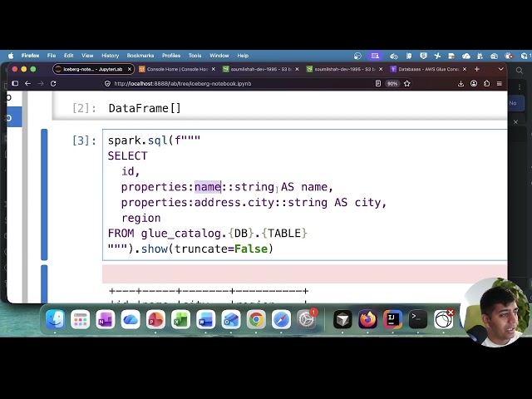Toggle the Firefox sidebar
532x399 pixels.
(15, 83)
